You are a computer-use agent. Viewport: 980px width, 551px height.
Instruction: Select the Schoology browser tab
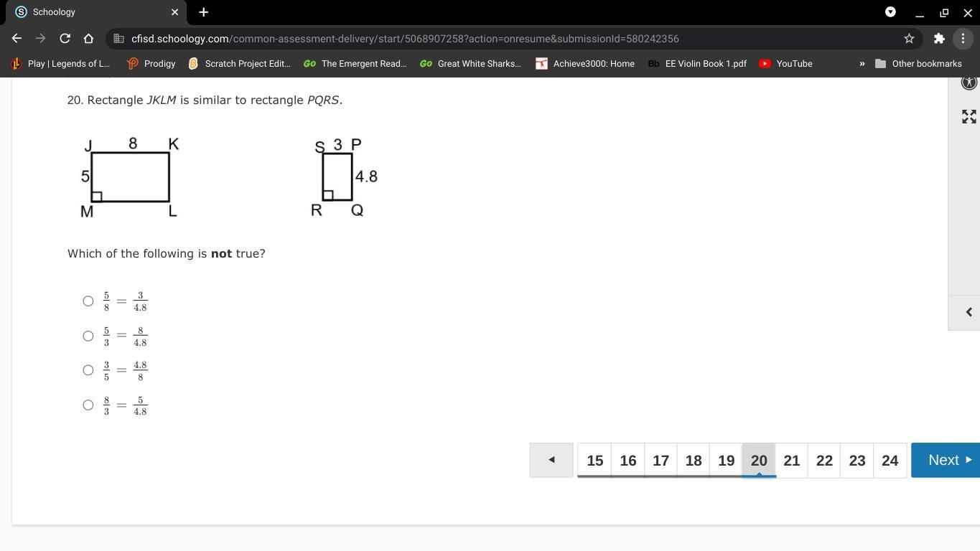coord(98,12)
